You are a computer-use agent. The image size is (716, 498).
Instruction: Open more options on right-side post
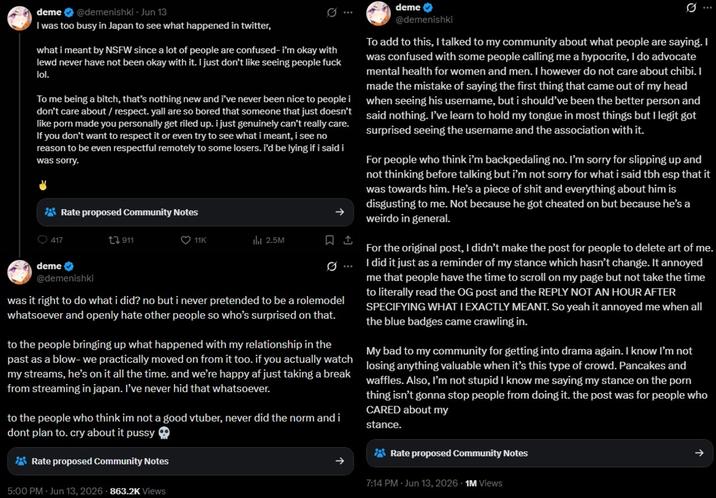(x=707, y=7)
